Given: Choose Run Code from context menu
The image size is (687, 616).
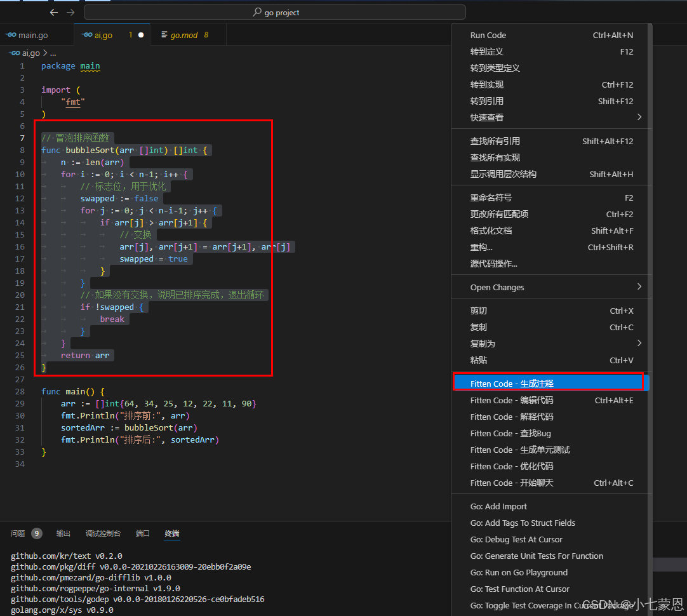Looking at the screenshot, I should point(488,35).
